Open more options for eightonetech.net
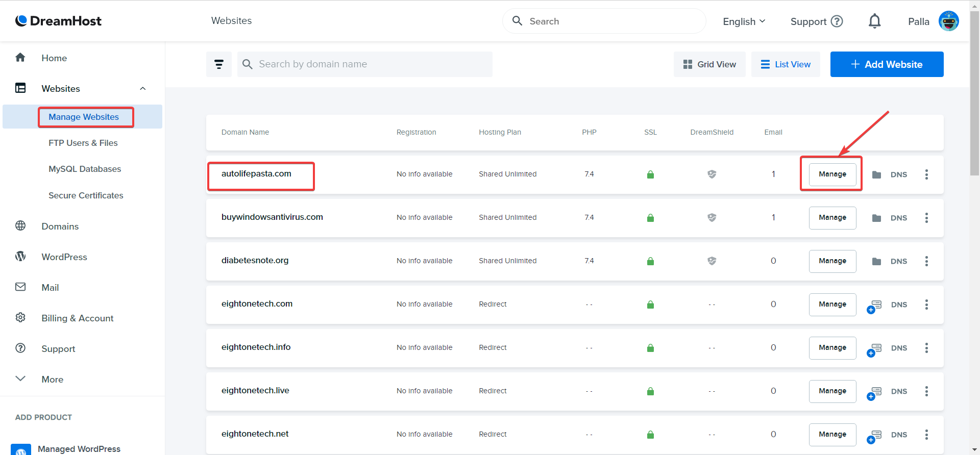The width and height of the screenshot is (980, 455). coord(926,435)
